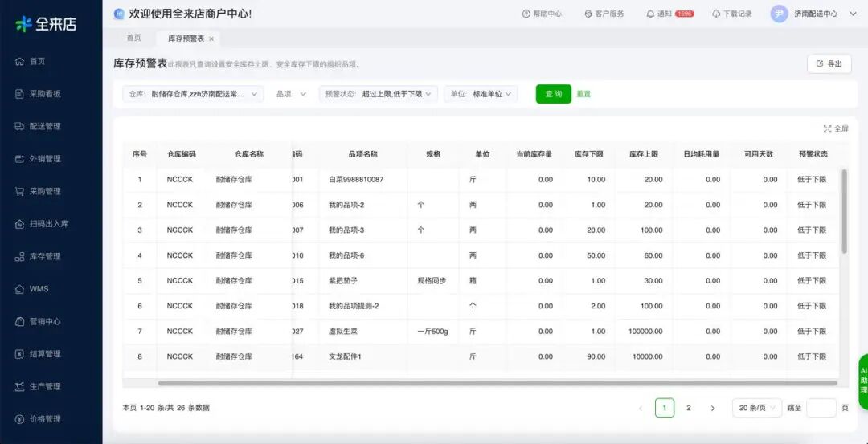Open the 品项 dropdown filter
Image resolution: width=868 pixels, height=444 pixels.
pos(291,94)
